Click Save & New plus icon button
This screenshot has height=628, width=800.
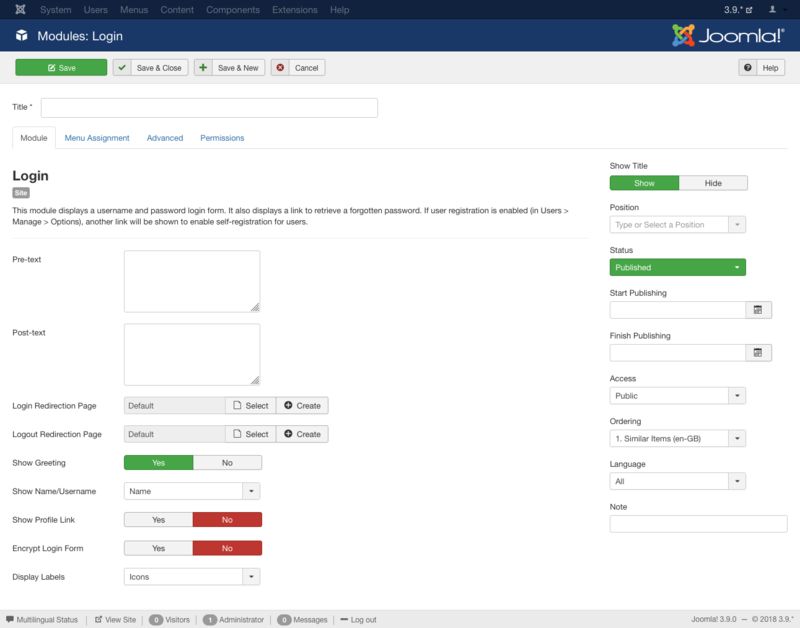click(x=229, y=68)
